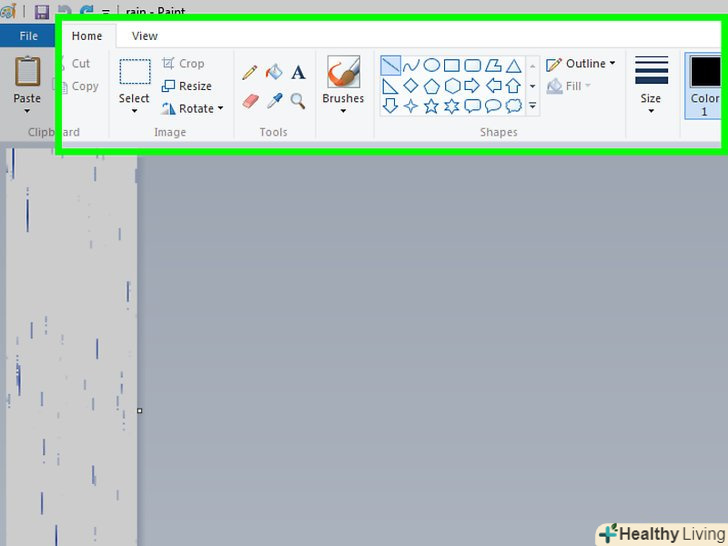Screen dimensions: 728x546
Task: Choose the Cloud callout shape
Action: pos(514,106)
